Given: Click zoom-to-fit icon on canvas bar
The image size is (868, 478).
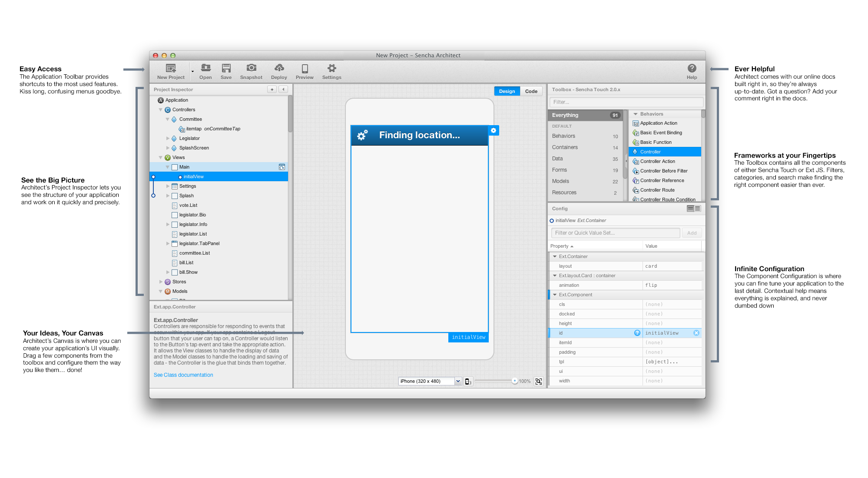Looking at the screenshot, I should pyautogui.click(x=539, y=381).
